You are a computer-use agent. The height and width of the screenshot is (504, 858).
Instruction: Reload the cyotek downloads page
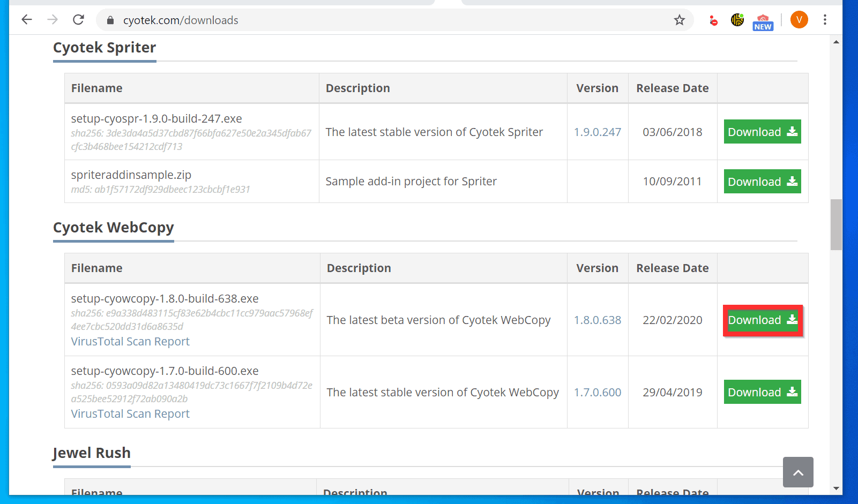point(78,20)
